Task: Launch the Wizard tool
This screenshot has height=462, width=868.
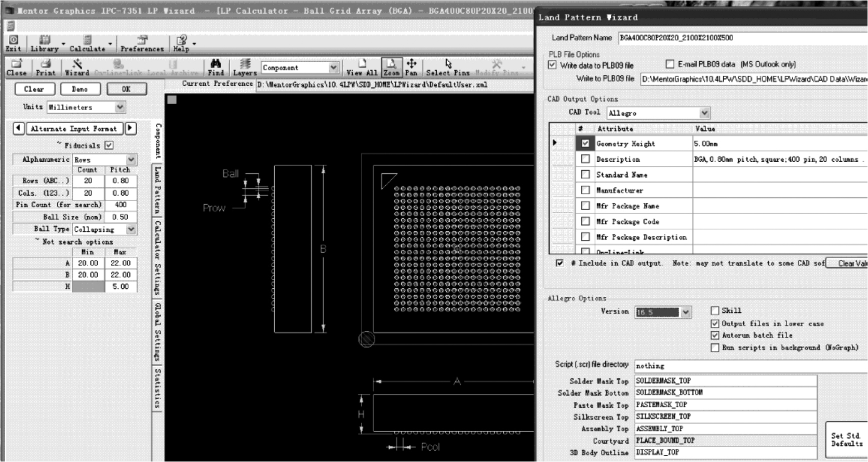Action: click(x=77, y=67)
